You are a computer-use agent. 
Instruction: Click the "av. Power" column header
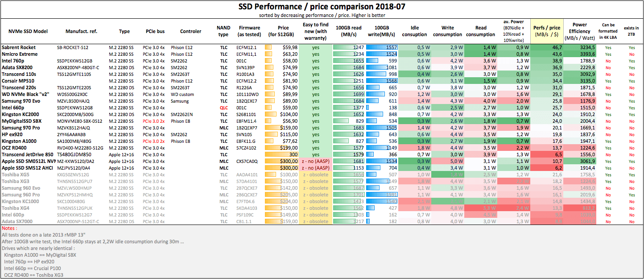pos(513,31)
